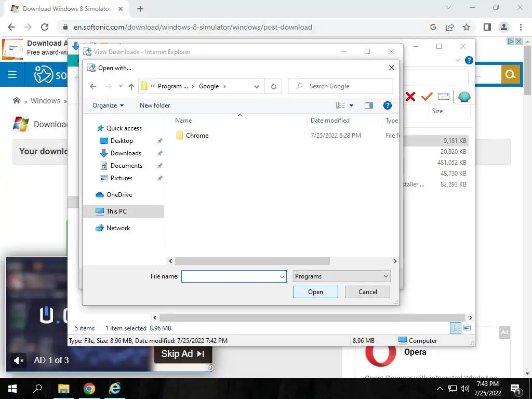Screen dimensions: 532x399
Task: Open the Organize menu
Action: (108, 105)
